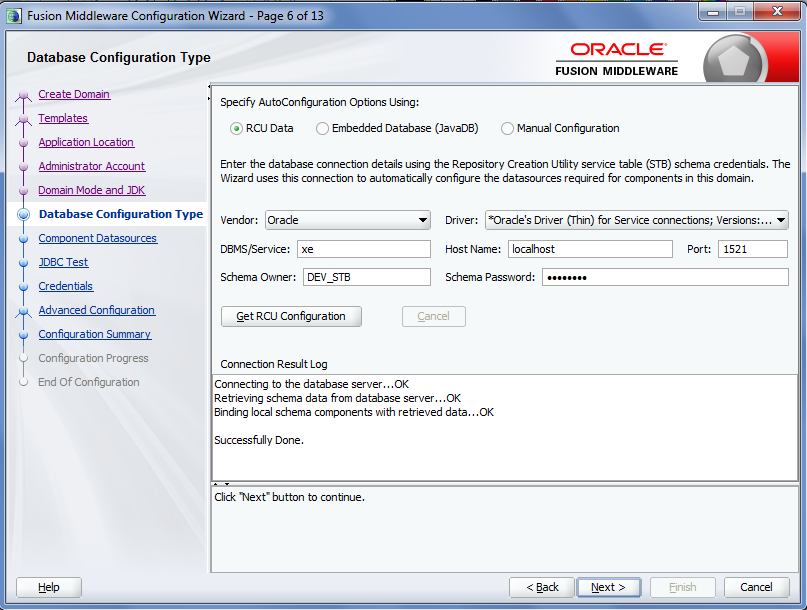Click the Next button to continue
This screenshot has height=610, width=807.
pyautogui.click(x=608, y=587)
